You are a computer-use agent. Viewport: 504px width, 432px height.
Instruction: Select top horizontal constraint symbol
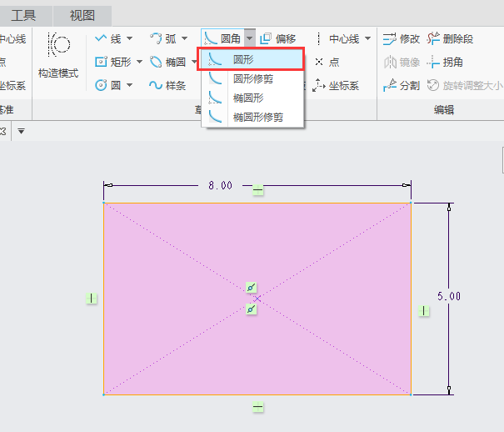click(257, 190)
